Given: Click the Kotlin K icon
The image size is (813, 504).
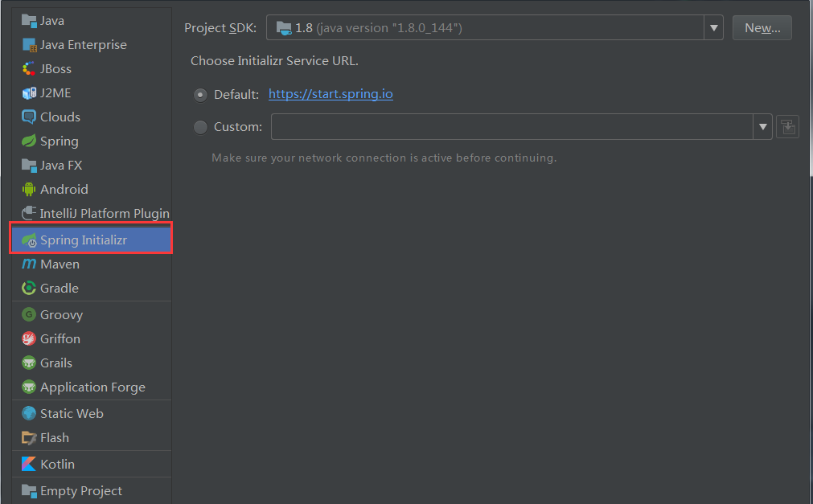Looking at the screenshot, I should pos(29,464).
